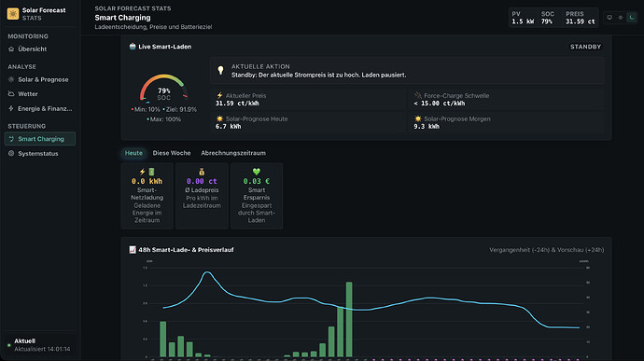Click the Solar Forecast sun logo

(13, 14)
